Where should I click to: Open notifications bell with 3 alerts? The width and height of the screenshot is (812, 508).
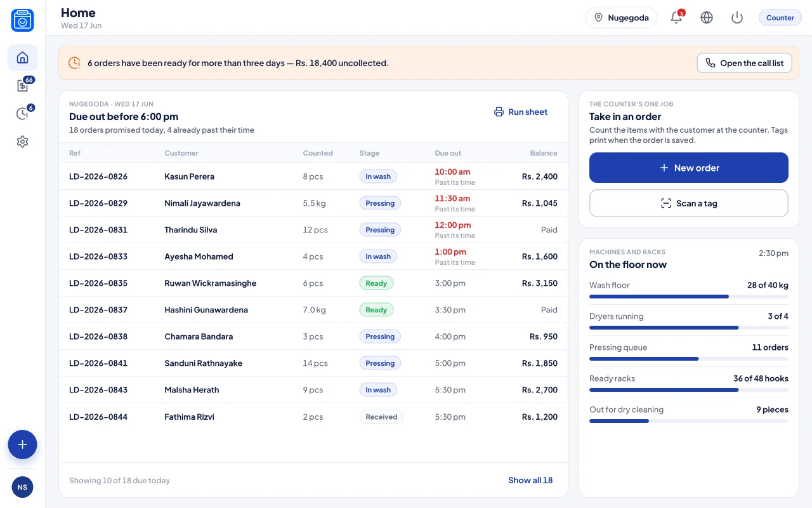tap(676, 18)
